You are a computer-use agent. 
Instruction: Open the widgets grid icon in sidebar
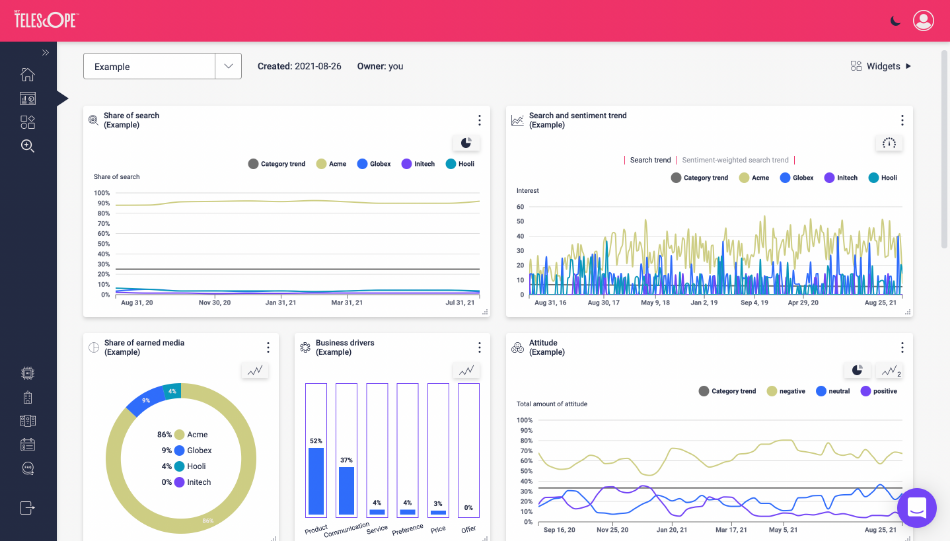point(28,122)
